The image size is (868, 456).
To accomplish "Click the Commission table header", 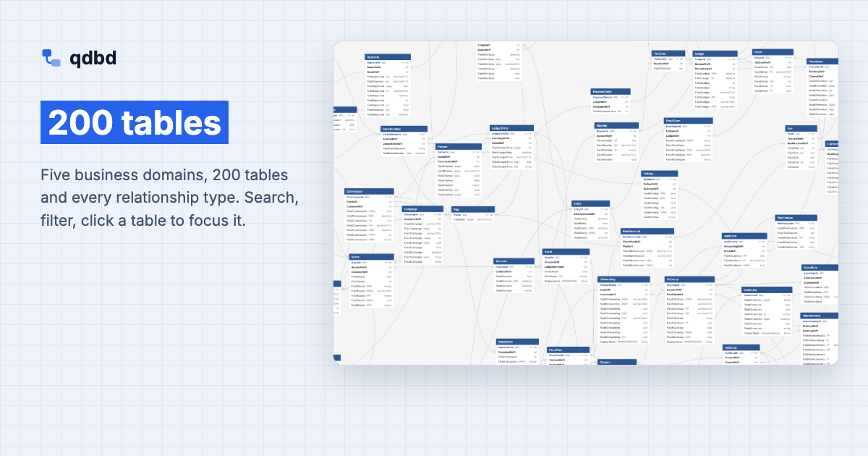I will pyautogui.click(x=369, y=192).
